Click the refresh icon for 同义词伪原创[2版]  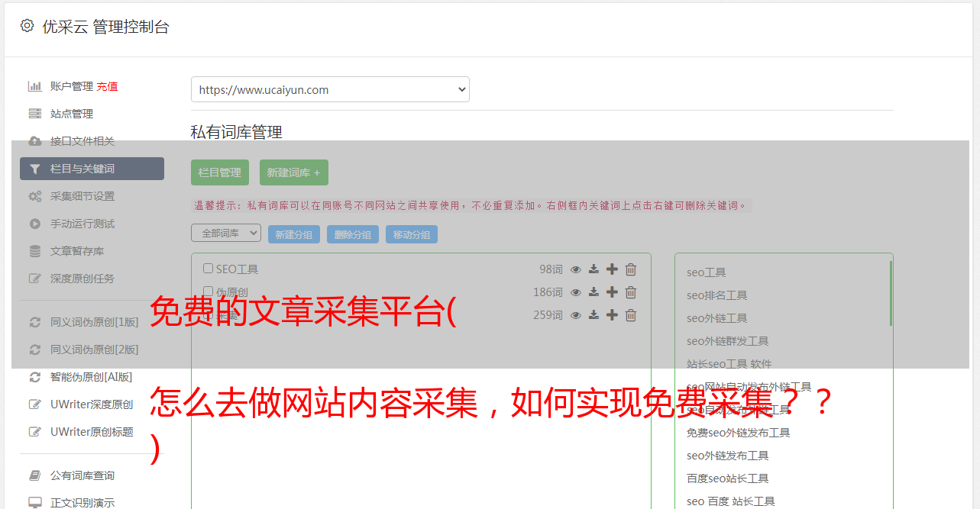[35, 350]
